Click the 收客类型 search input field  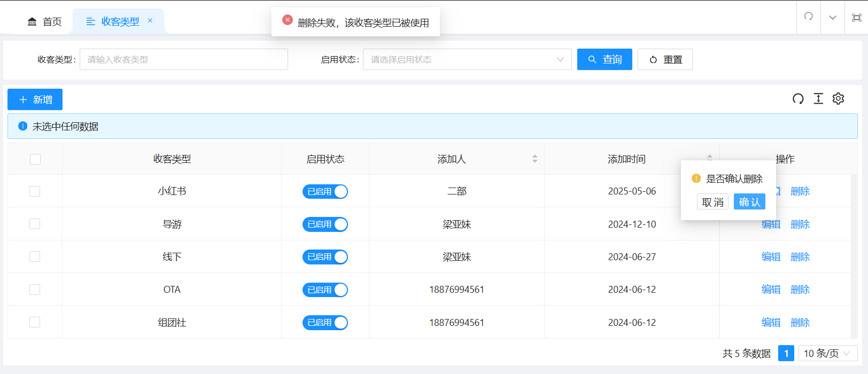183,59
